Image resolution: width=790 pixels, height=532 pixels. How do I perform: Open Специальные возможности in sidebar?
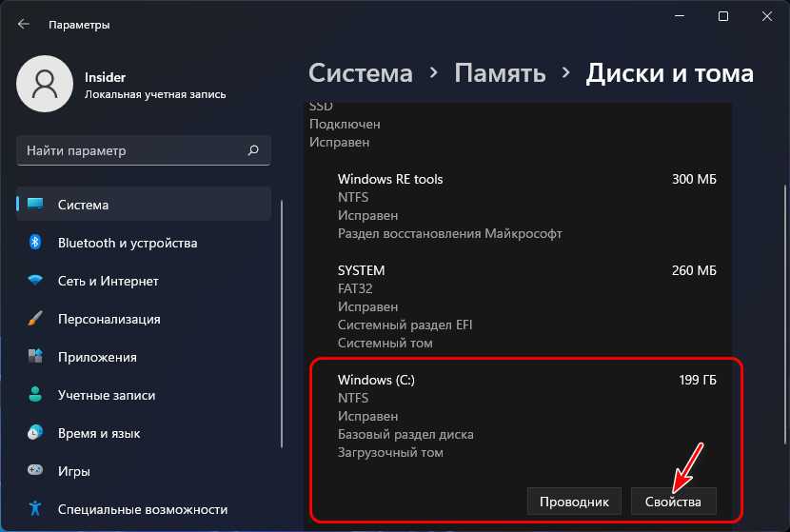(143, 509)
